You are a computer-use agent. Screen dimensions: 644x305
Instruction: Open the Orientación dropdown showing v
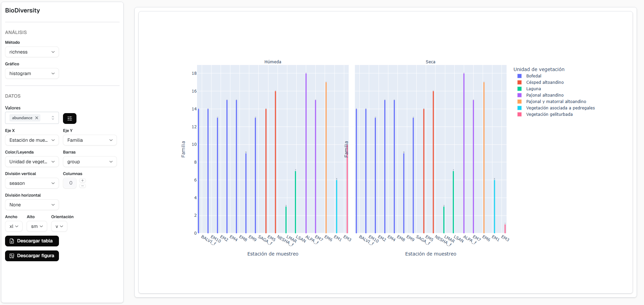[59, 226]
